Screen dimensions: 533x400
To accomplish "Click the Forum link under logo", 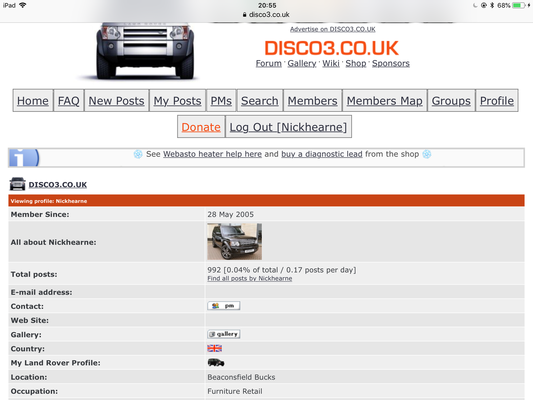I will click(269, 64).
